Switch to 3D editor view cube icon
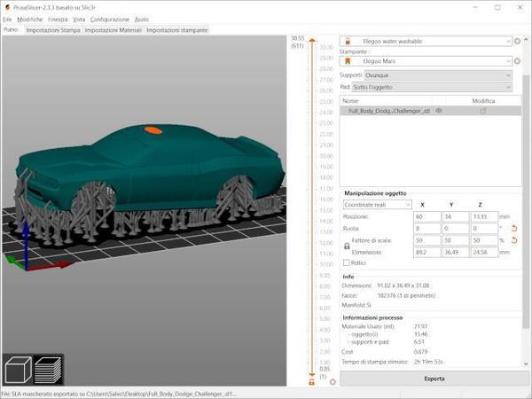Image resolution: width=532 pixels, height=399 pixels. click(17, 369)
